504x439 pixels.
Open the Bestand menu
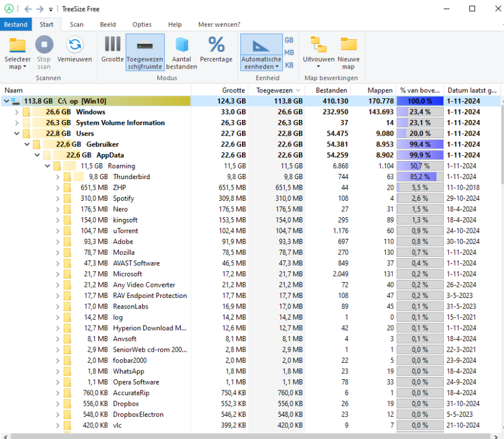tap(16, 25)
